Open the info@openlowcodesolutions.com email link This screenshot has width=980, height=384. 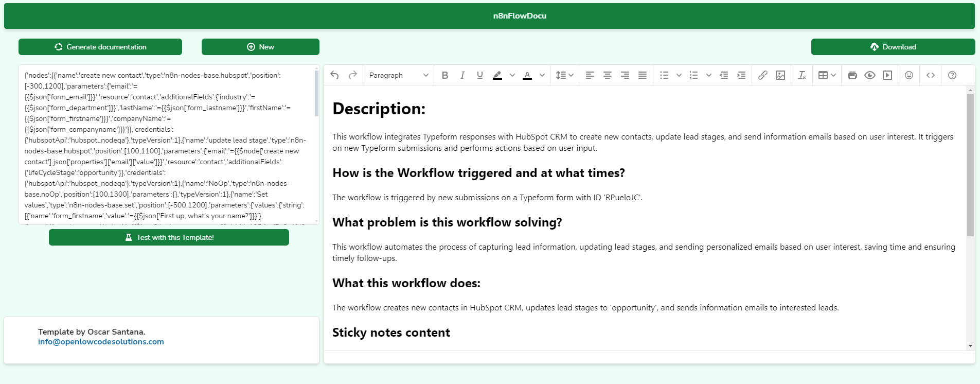click(101, 342)
